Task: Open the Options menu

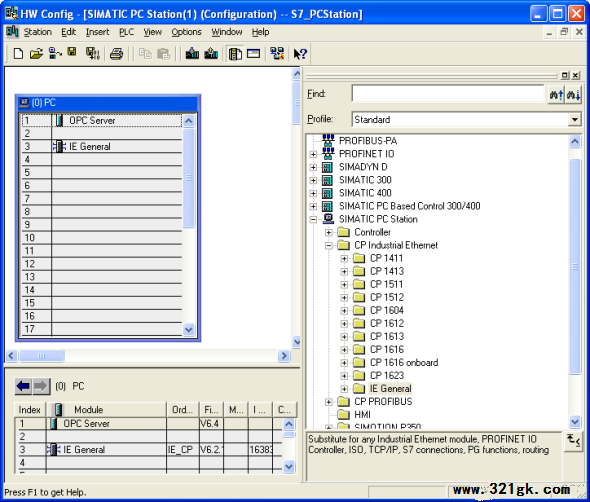Action: click(186, 32)
